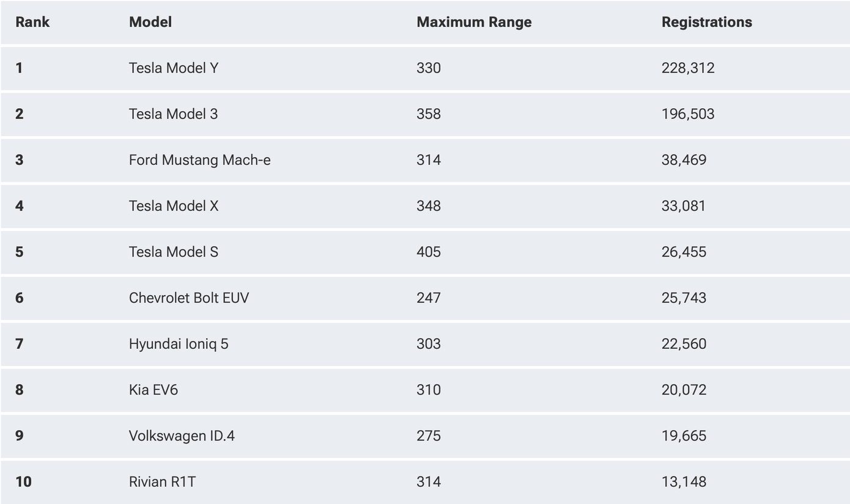850x504 pixels.
Task: Select the Kia EV6 cell
Action: tap(153, 390)
